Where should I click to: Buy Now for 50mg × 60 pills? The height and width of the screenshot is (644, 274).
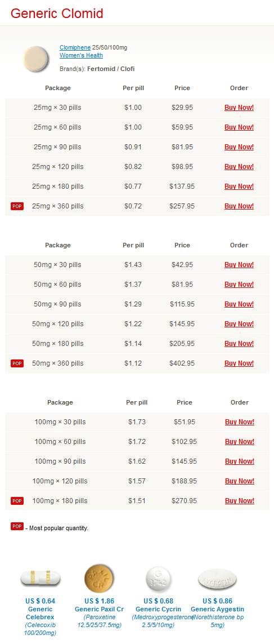click(239, 285)
